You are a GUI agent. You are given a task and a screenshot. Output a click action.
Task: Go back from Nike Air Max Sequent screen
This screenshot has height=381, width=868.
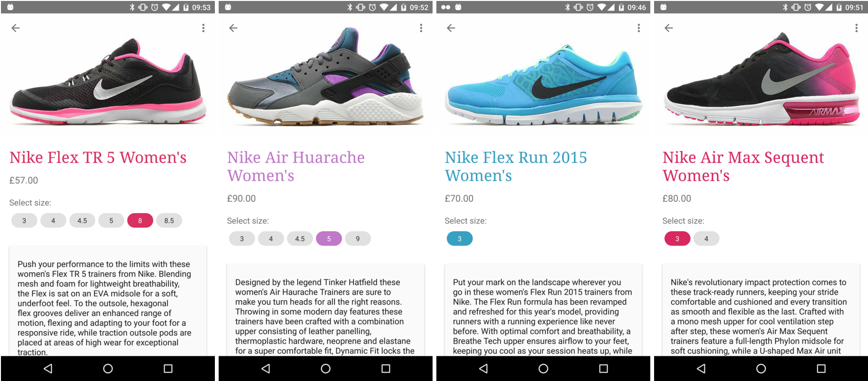pos(669,28)
